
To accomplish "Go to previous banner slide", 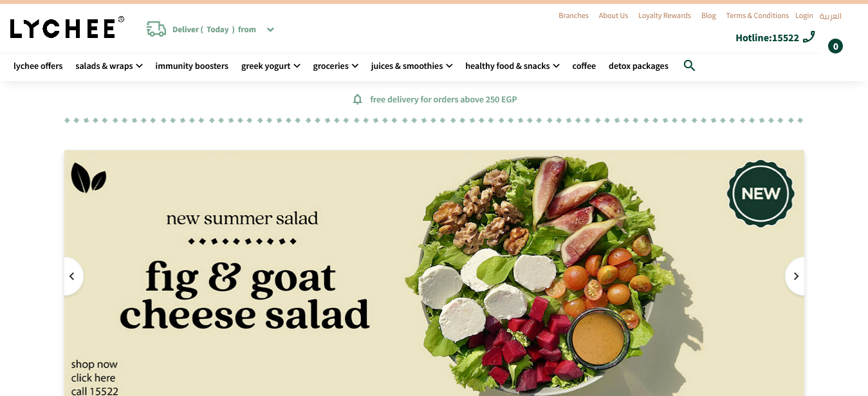I will 73,276.
